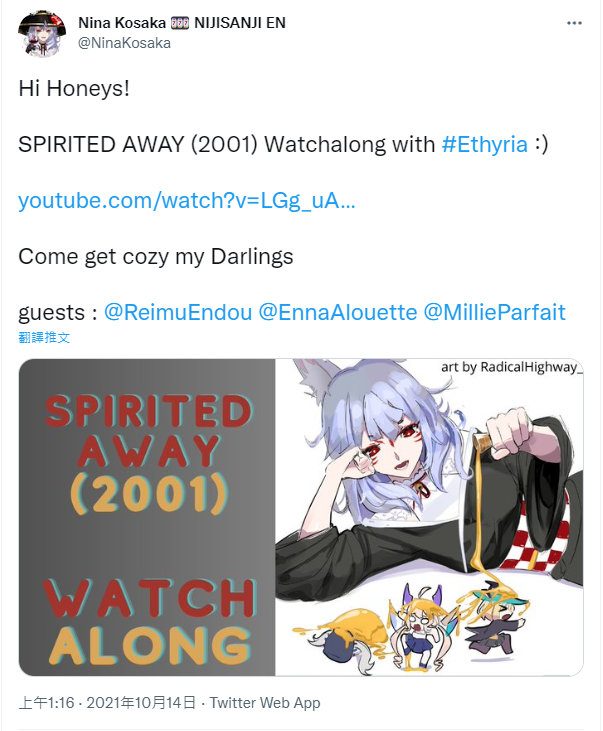Open the @NinaKosaka handle

(x=124, y=43)
